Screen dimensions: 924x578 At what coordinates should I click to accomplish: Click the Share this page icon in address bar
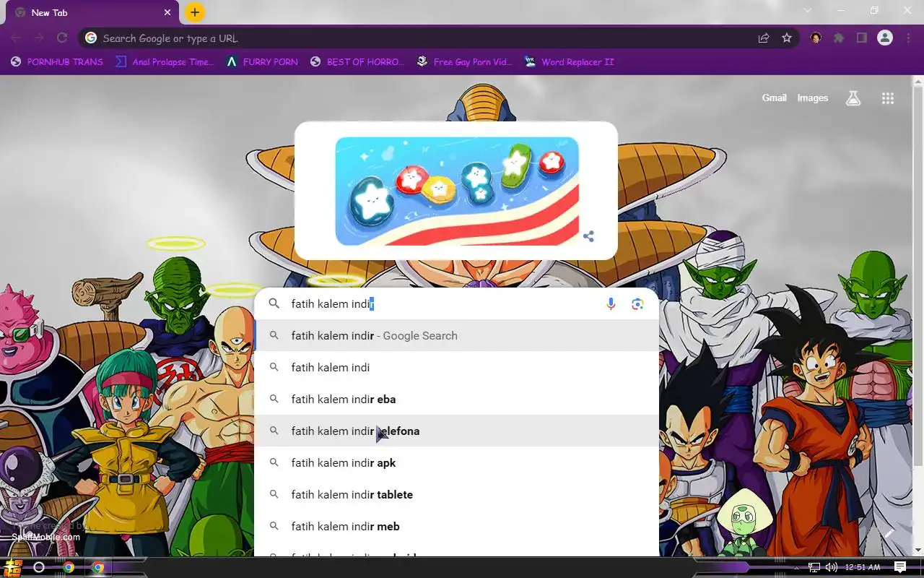tap(764, 38)
